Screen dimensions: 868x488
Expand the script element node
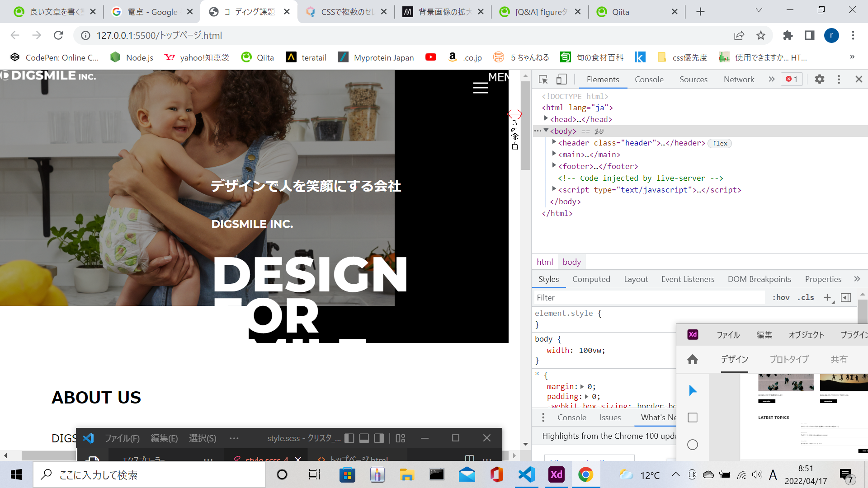pos(554,189)
